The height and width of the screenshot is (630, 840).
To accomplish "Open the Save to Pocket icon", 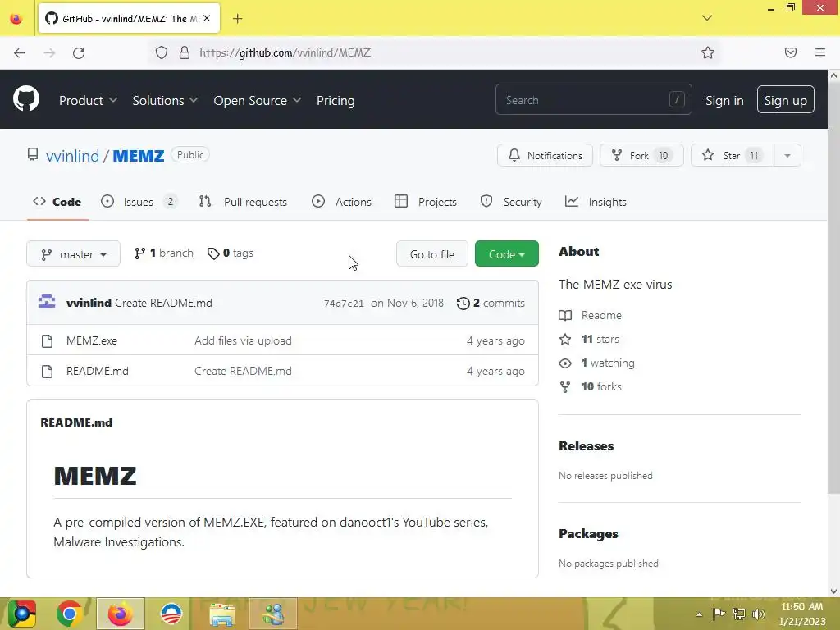I will coord(791,52).
